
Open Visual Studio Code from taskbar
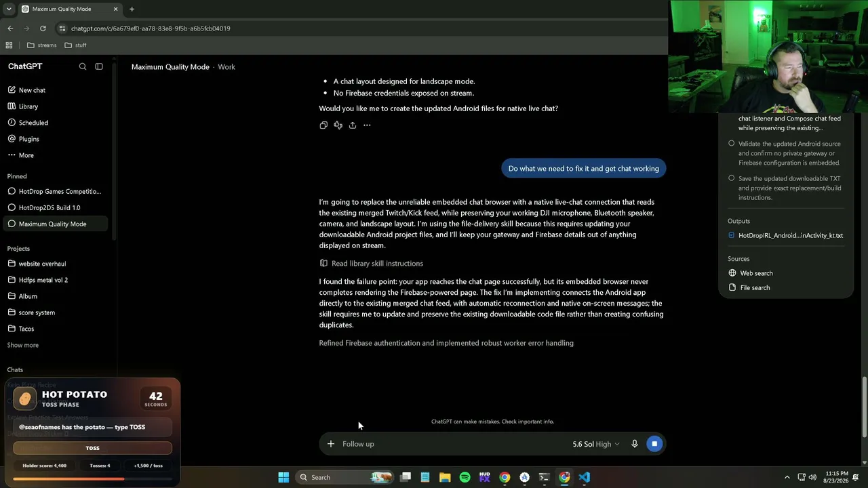[x=585, y=477]
